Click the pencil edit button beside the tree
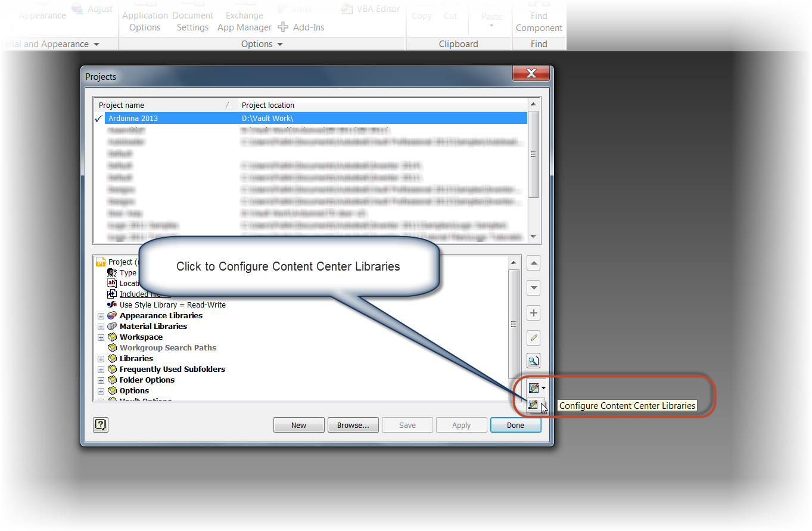 (534, 338)
